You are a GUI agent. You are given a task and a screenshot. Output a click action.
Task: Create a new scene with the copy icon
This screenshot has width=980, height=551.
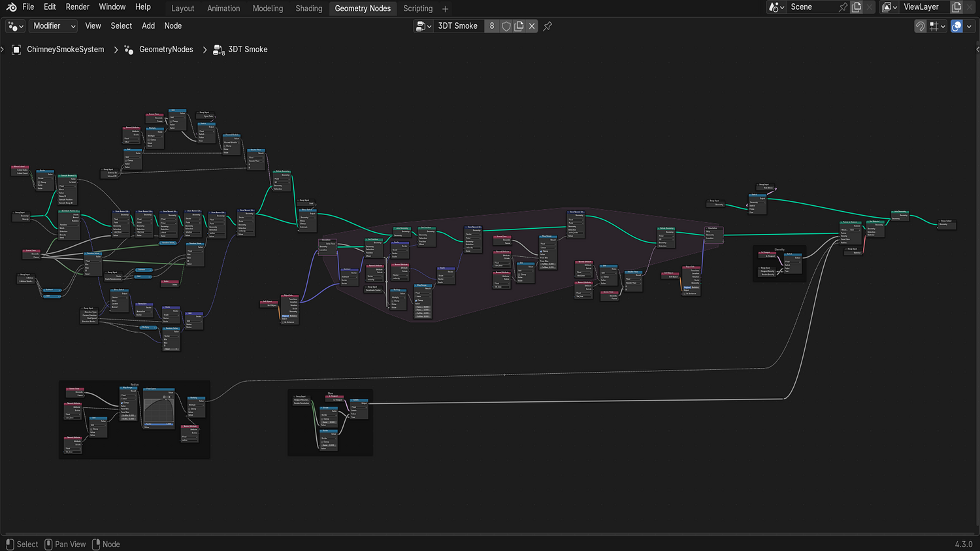pyautogui.click(x=857, y=7)
